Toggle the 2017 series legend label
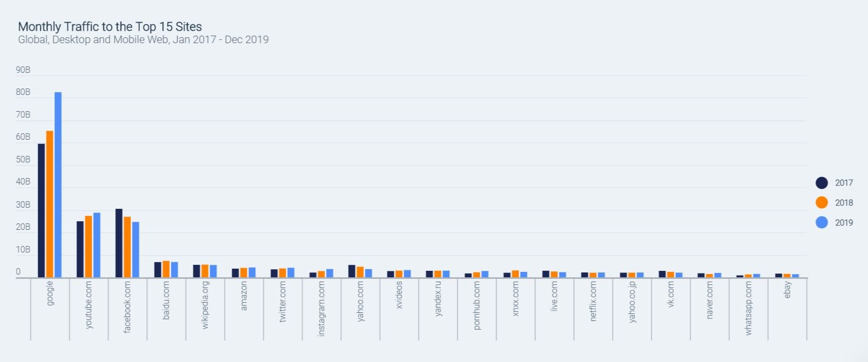 [844, 183]
